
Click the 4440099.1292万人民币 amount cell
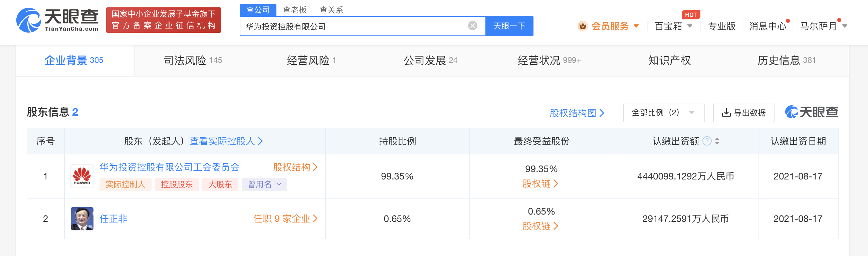coord(685,176)
